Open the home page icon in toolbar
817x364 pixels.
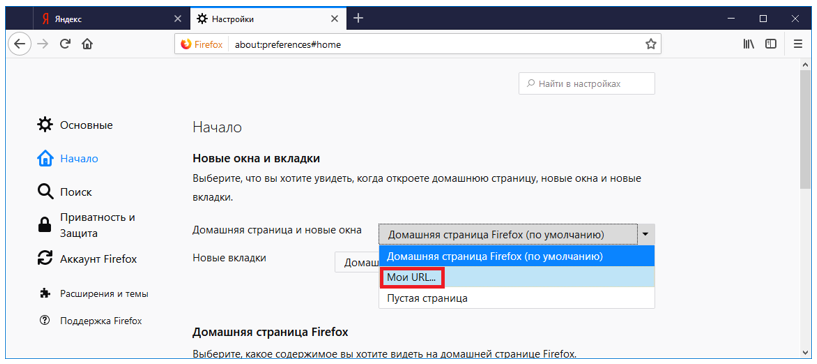(88, 44)
